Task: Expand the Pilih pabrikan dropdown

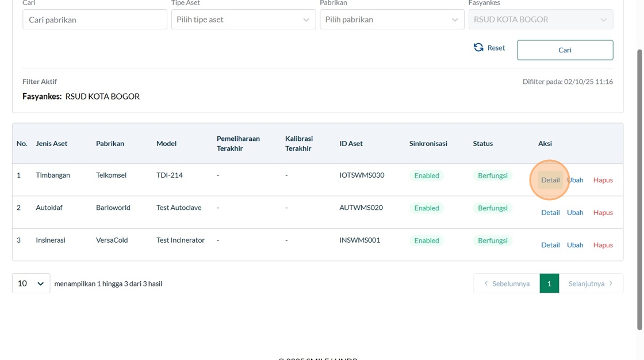Action: click(392, 20)
